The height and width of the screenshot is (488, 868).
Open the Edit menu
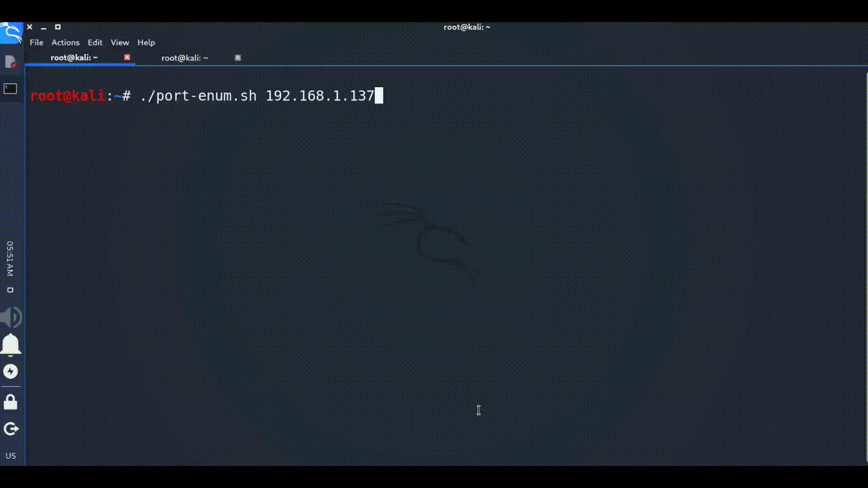pyautogui.click(x=95, y=42)
